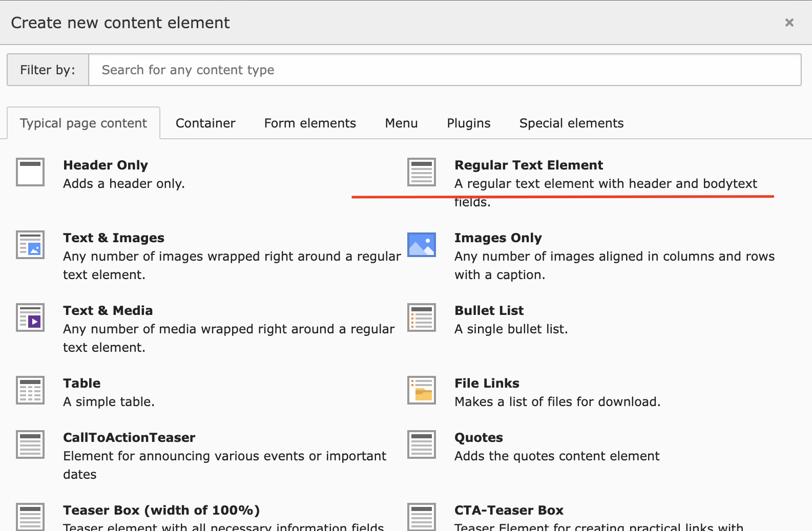Screen dimensions: 812x531
Task: Click the Bullet List icon
Action: click(422, 317)
